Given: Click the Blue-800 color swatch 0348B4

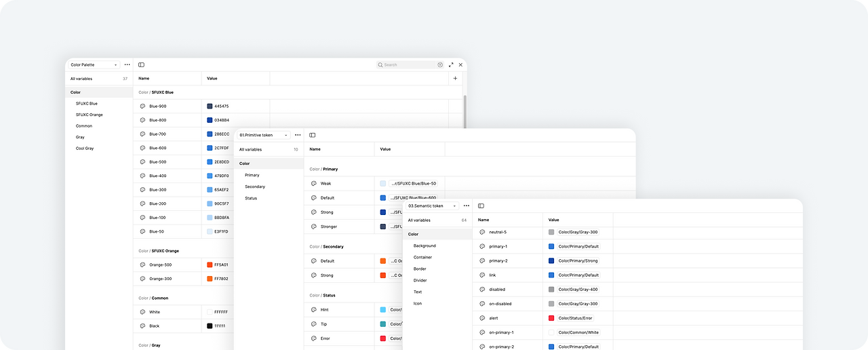Looking at the screenshot, I should tap(210, 120).
